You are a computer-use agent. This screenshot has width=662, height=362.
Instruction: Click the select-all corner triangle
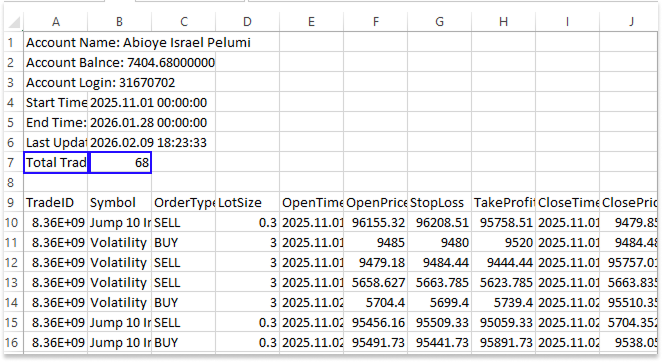click(14, 22)
